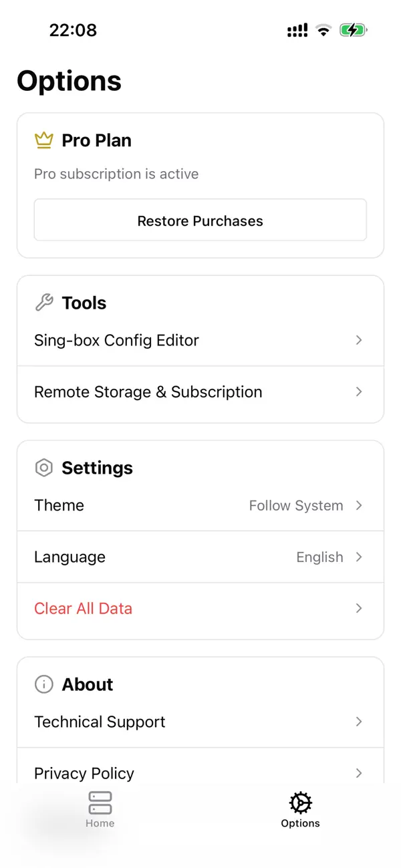Select the Home tab icon in bottom bar
This screenshot has height=868, width=401.
100,802
